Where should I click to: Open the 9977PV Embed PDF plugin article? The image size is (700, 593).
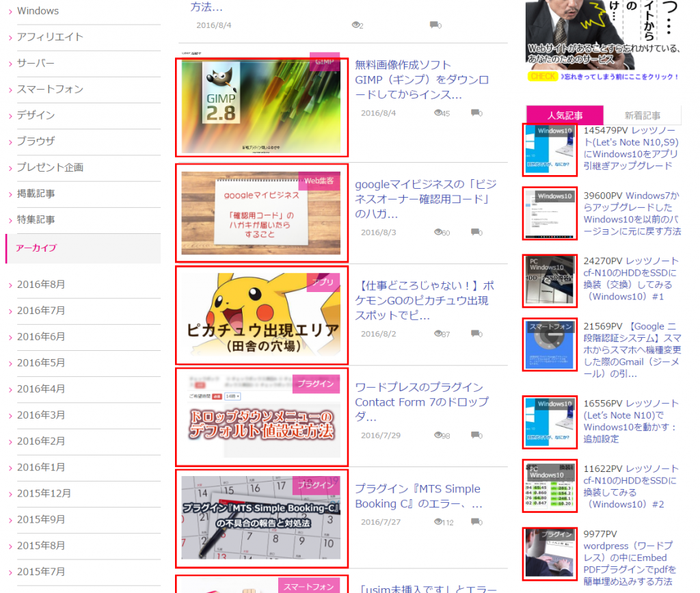click(x=630, y=557)
